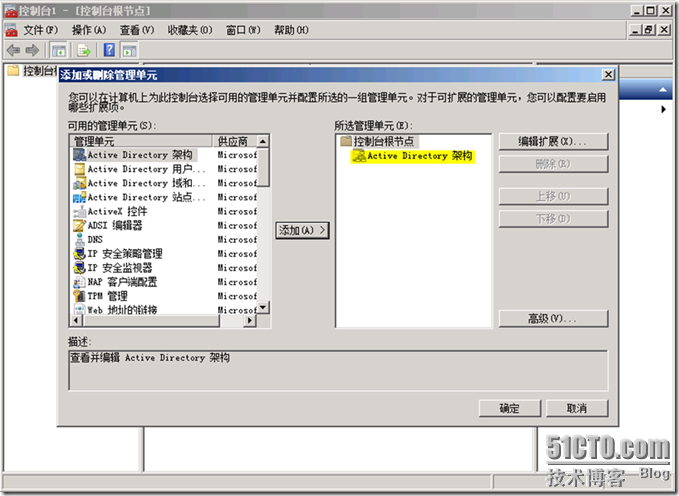Select Web 地址的链接 row text
Image resolution: width=679 pixels, height=496 pixels.
tap(123, 310)
